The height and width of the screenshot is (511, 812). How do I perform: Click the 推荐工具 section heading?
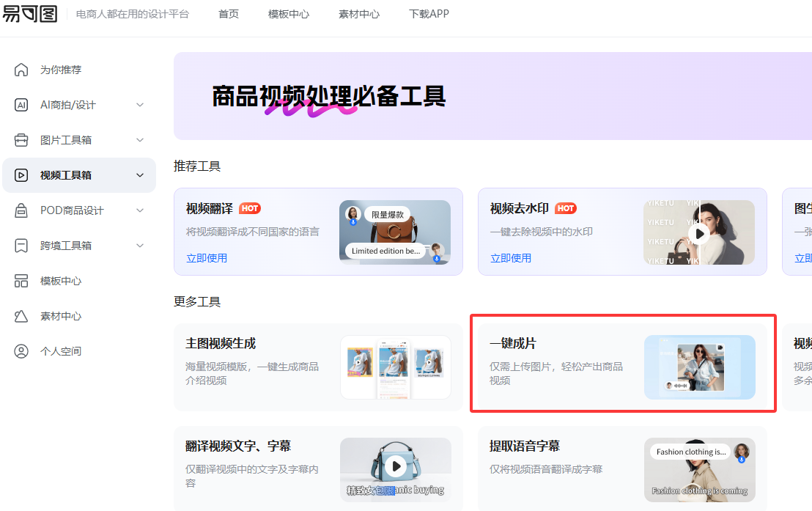197,166
